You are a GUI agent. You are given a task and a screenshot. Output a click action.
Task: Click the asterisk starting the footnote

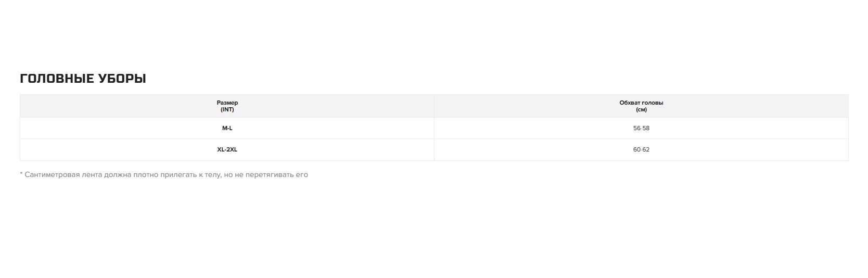[x=21, y=174]
